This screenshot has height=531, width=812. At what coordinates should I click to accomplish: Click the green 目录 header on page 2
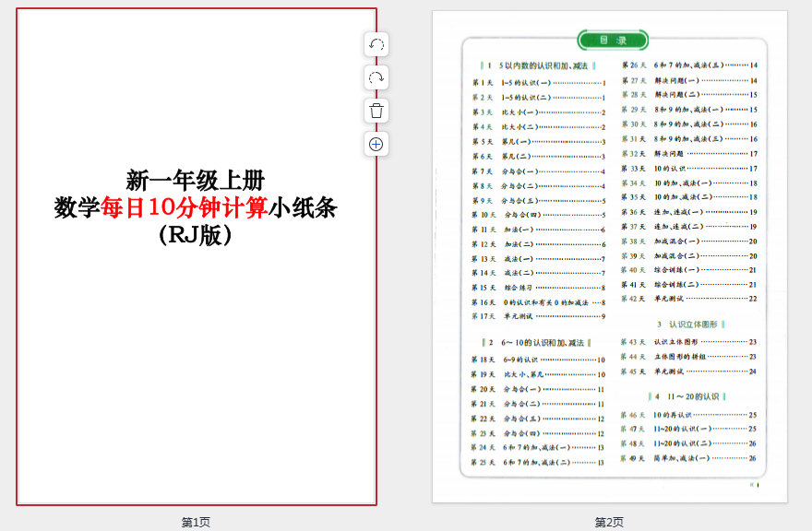tap(613, 41)
